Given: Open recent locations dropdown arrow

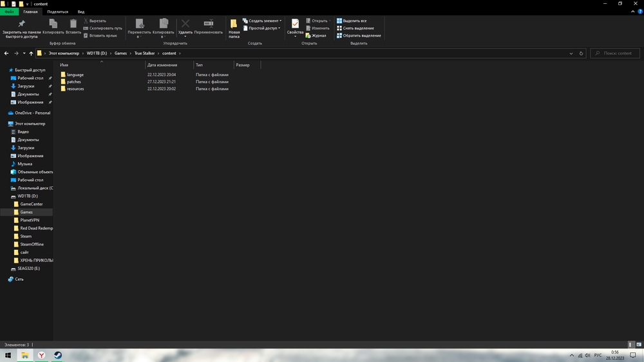Looking at the screenshot, I should point(24,53).
